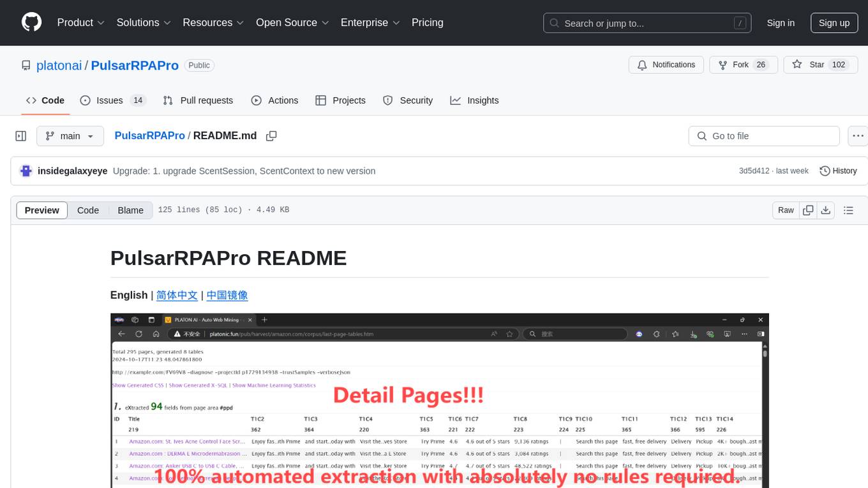868x488 pixels.
Task: Expand the Product menu
Action: coord(81,22)
